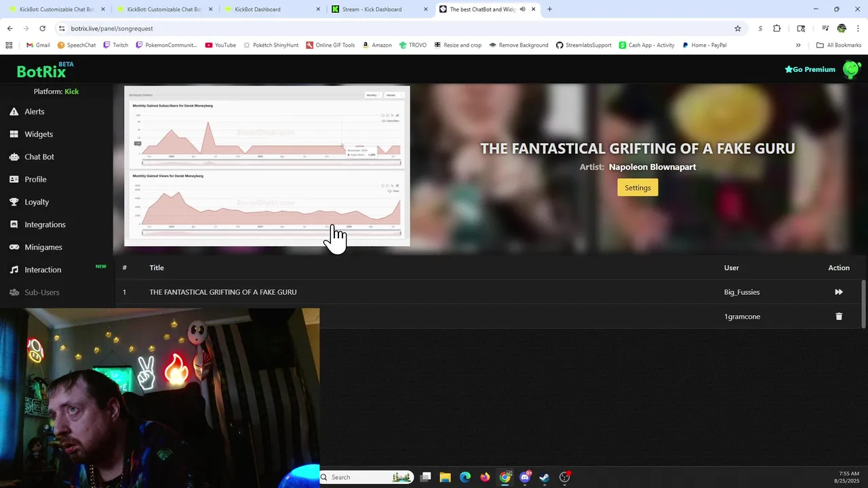Open the TROVO bookmark
868x488 pixels.
tap(413, 45)
